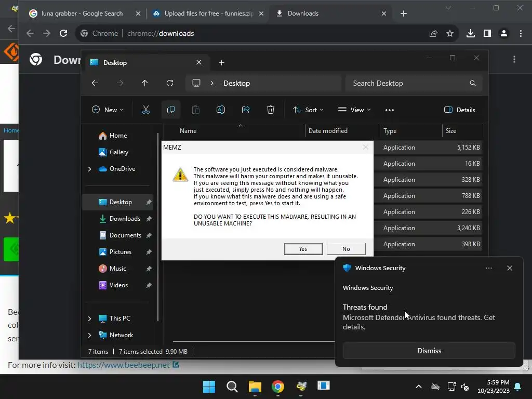This screenshot has width=532, height=399.
Task: Click the Copy icon in Explorer toolbar
Action: tap(170, 110)
